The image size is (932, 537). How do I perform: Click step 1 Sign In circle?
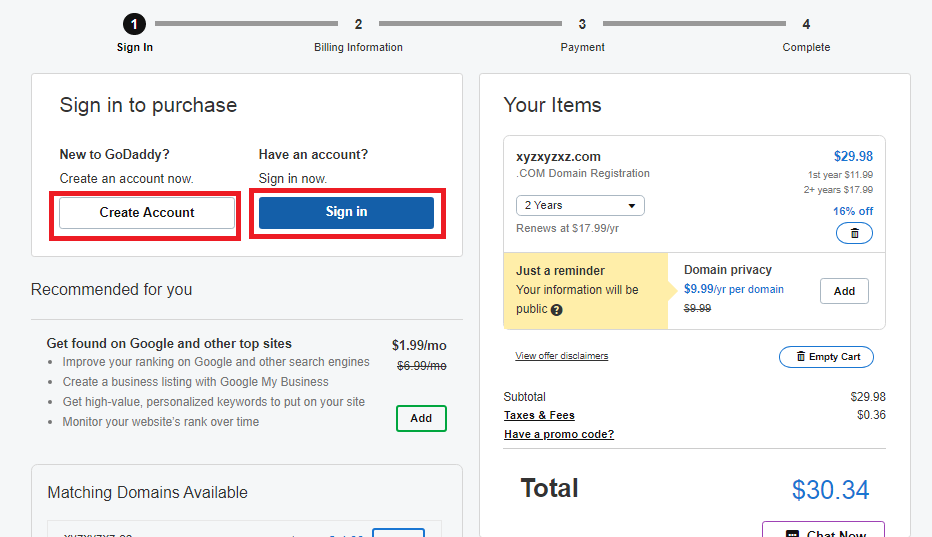pos(134,24)
